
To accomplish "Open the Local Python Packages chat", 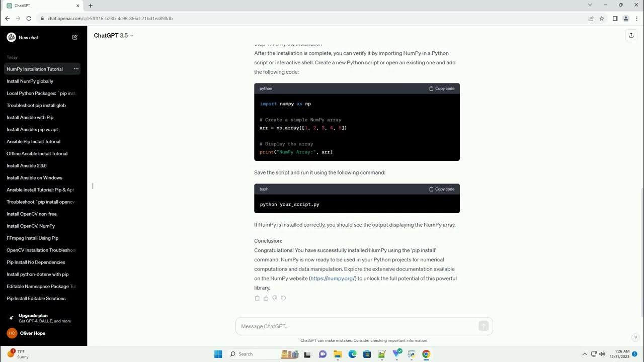I will coord(42,93).
